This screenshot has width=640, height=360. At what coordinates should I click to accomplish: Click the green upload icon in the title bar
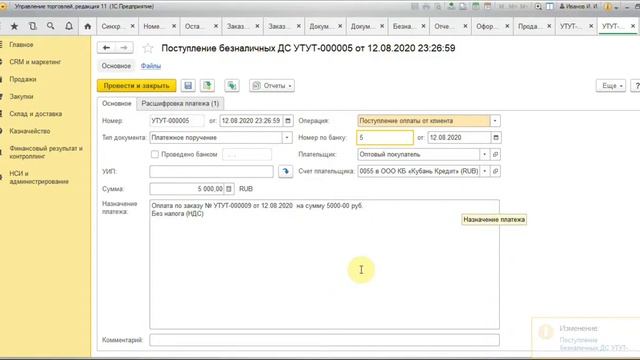[451, 7]
